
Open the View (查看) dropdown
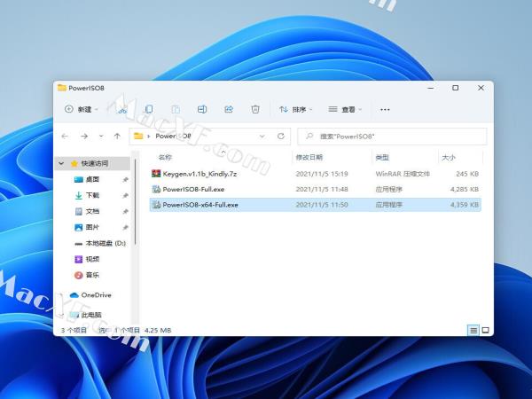point(345,109)
